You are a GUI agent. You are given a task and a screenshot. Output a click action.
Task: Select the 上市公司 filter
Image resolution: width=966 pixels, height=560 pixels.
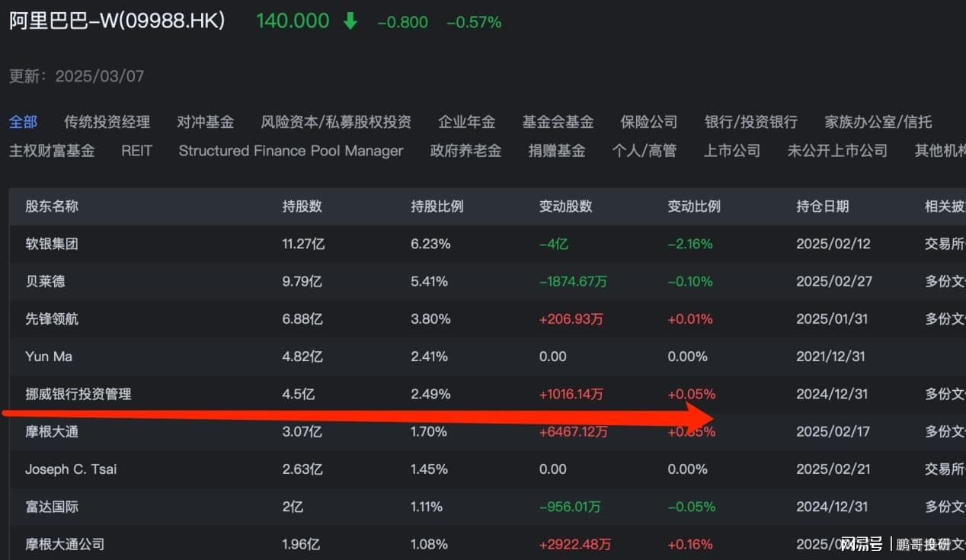point(732,151)
